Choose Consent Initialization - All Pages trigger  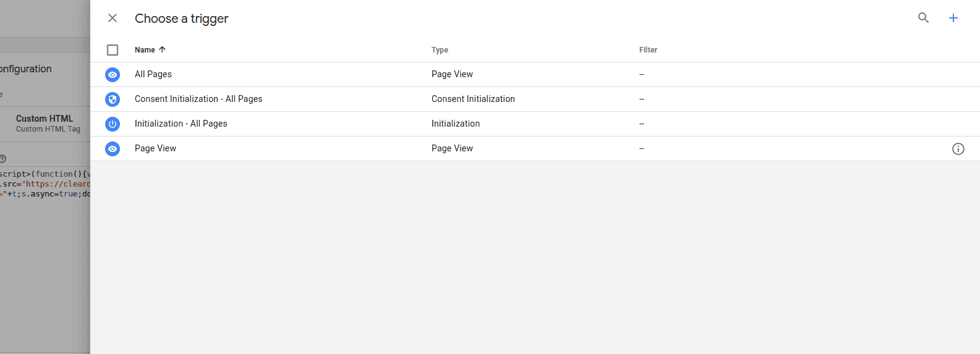pyautogui.click(x=198, y=99)
